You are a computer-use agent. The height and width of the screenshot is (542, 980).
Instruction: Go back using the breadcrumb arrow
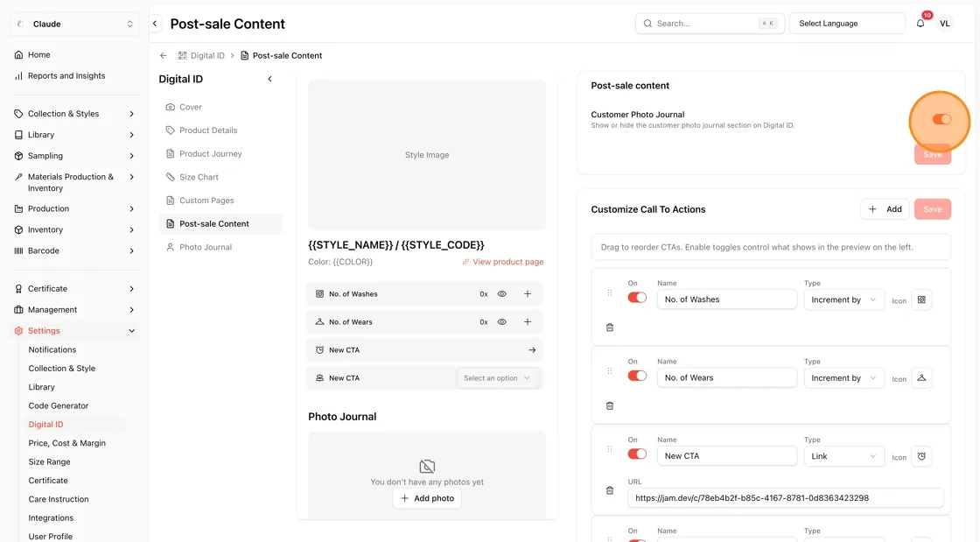click(163, 56)
